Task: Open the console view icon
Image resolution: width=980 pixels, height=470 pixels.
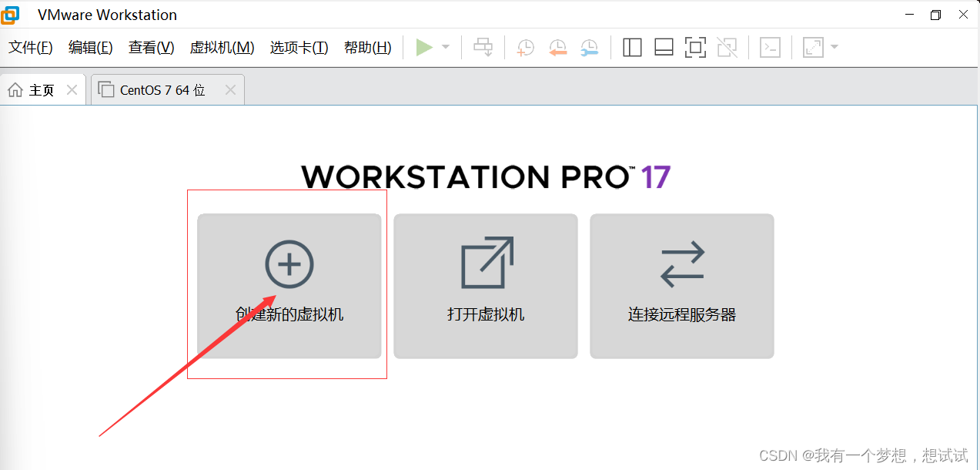Action: click(770, 48)
